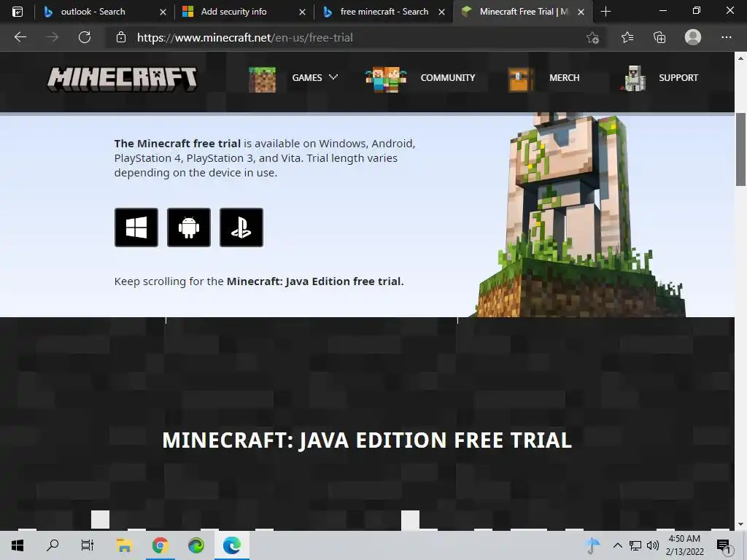
Task: Open the Edge profile avatar
Action: click(693, 37)
